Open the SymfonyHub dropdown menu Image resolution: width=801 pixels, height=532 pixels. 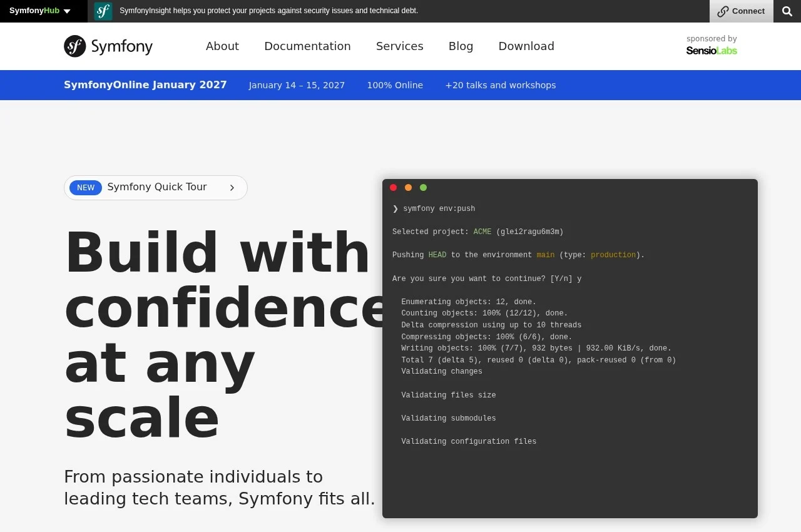tap(40, 11)
